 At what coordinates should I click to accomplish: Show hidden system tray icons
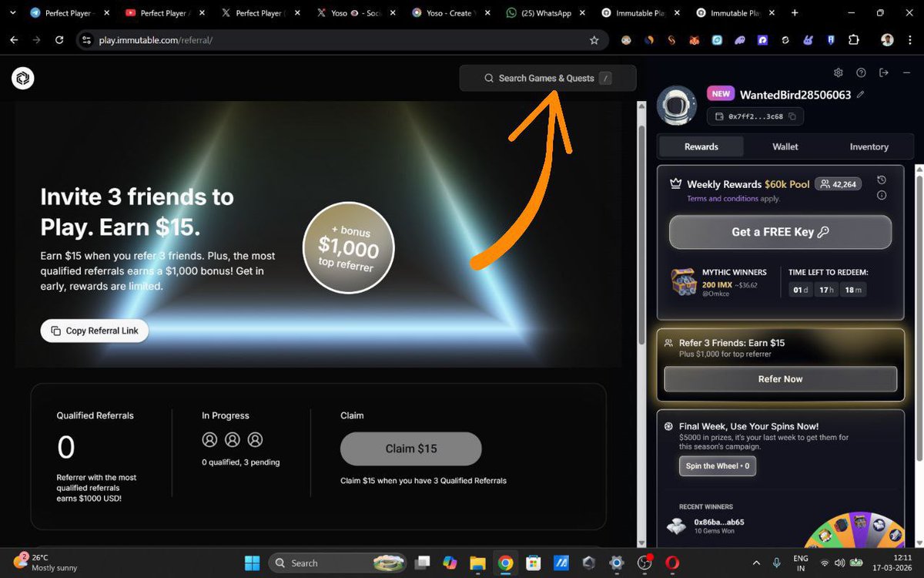point(755,563)
